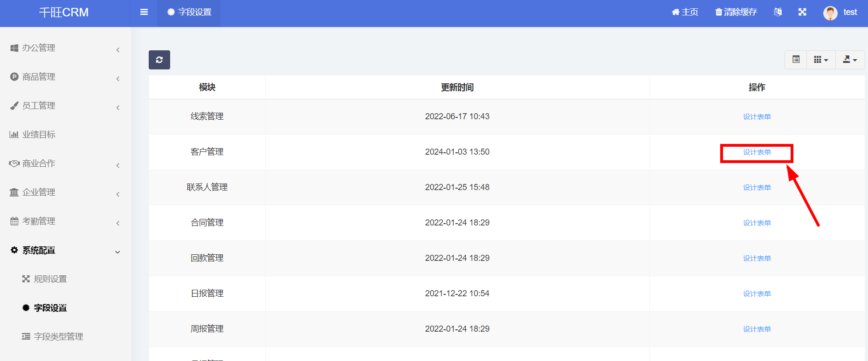Expand the 企业管理 menu
868x361 pixels.
point(65,192)
